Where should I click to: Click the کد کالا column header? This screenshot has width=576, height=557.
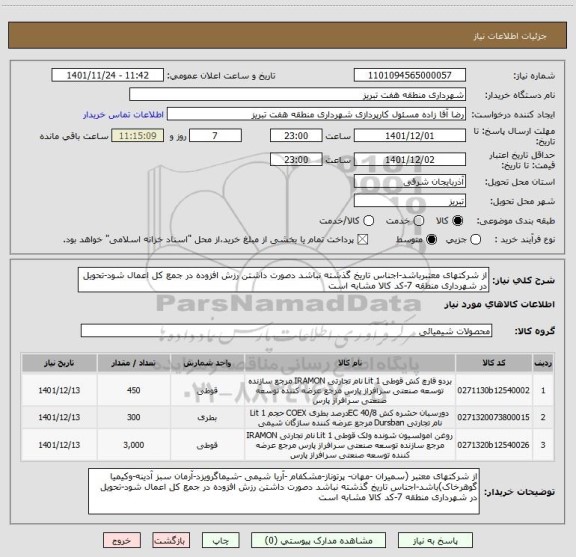click(494, 363)
